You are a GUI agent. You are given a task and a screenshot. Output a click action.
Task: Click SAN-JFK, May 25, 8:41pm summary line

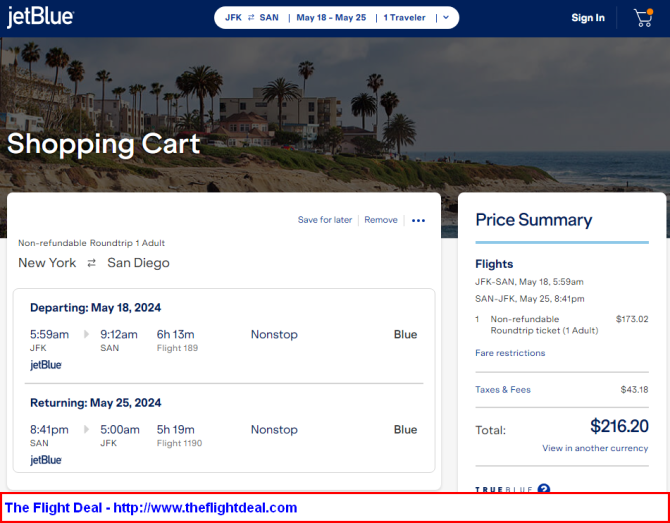tap(530, 299)
